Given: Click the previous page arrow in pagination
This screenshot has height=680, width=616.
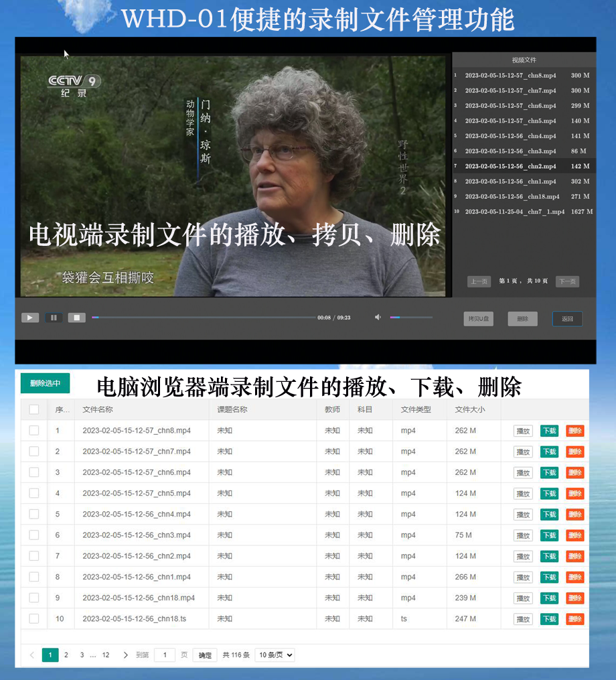Looking at the screenshot, I should [31, 655].
